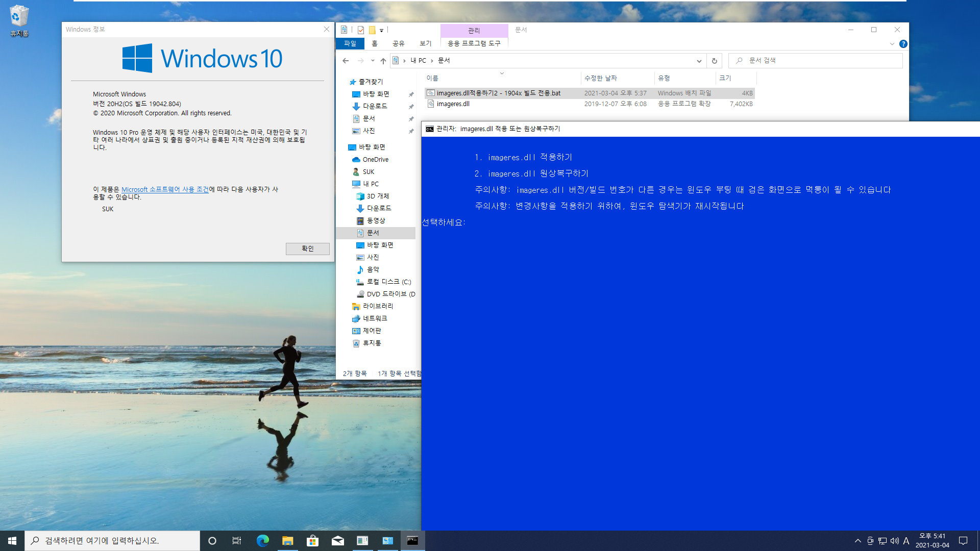Open recent locations dropdown arrow

373,61
